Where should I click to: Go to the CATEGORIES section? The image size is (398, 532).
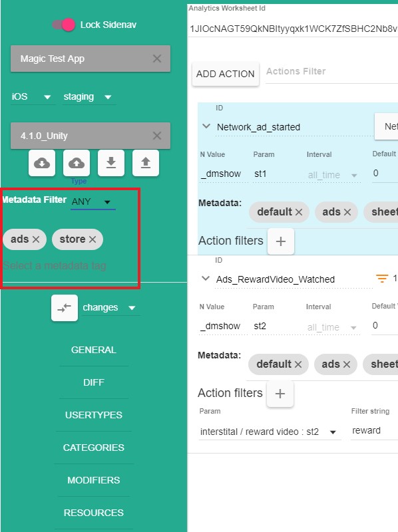94,448
